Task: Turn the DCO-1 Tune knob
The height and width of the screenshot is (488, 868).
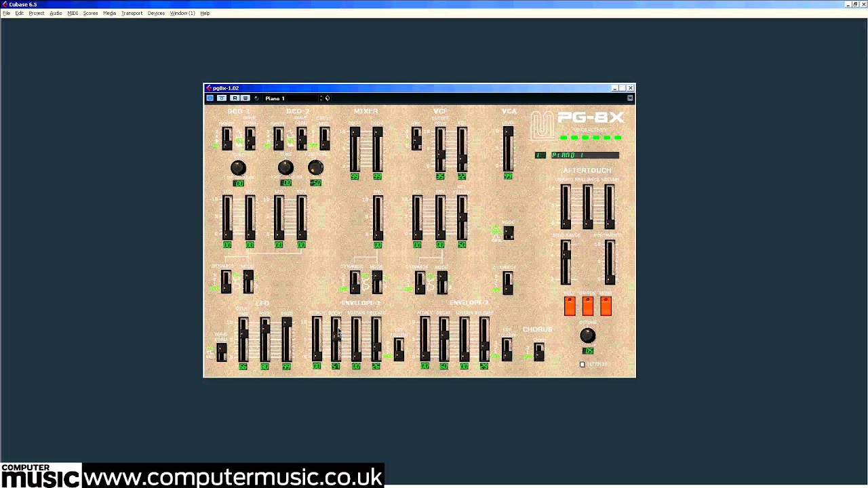Action: pyautogui.click(x=237, y=168)
